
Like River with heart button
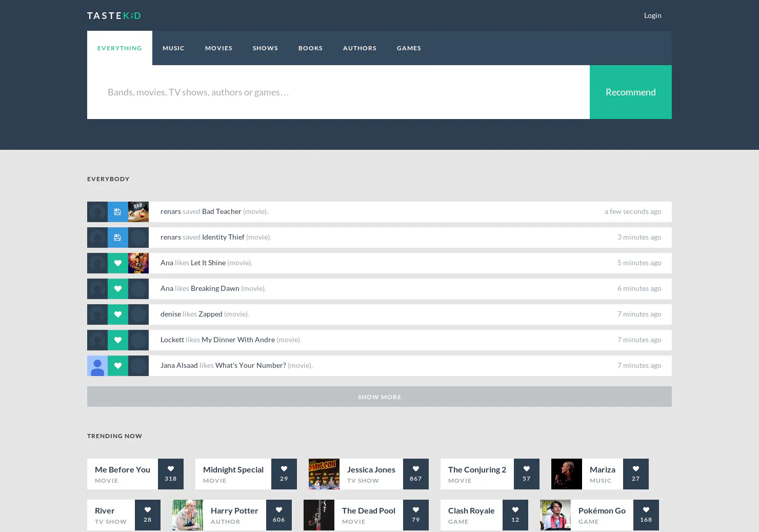tap(148, 515)
